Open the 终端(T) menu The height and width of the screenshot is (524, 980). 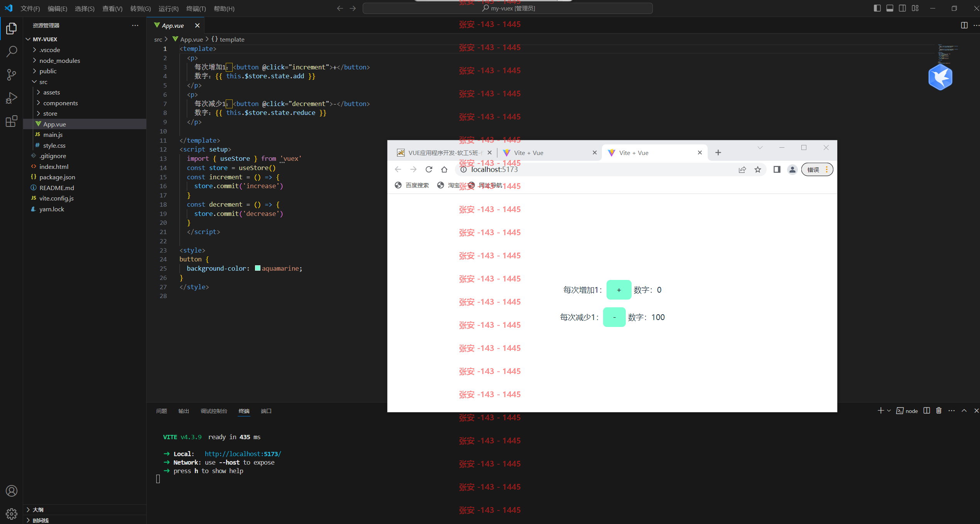coord(196,8)
